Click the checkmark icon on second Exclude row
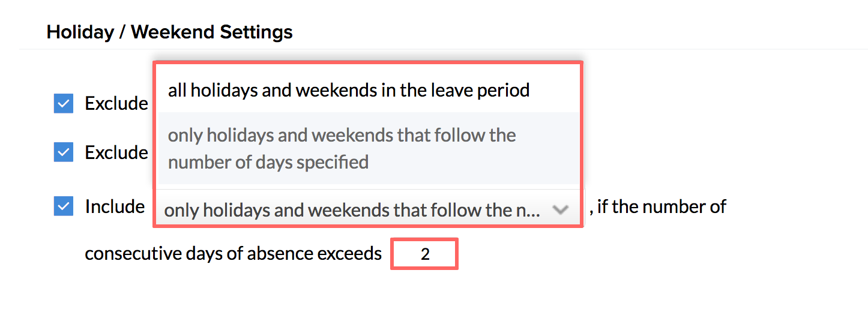The width and height of the screenshot is (868, 324). 64,152
